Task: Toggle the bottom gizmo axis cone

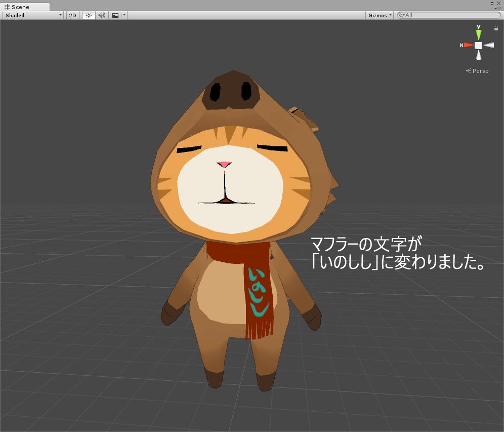Action: tap(478, 55)
